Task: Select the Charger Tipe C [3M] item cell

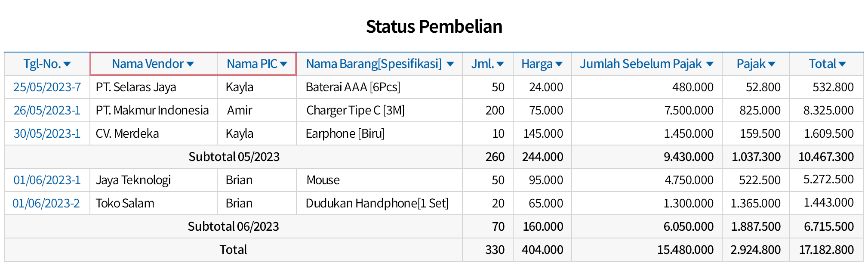Action: 355,111
